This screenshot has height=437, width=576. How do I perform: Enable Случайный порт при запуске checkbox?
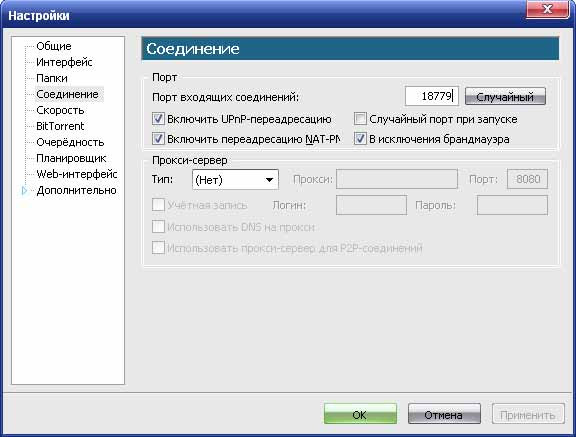[360, 119]
